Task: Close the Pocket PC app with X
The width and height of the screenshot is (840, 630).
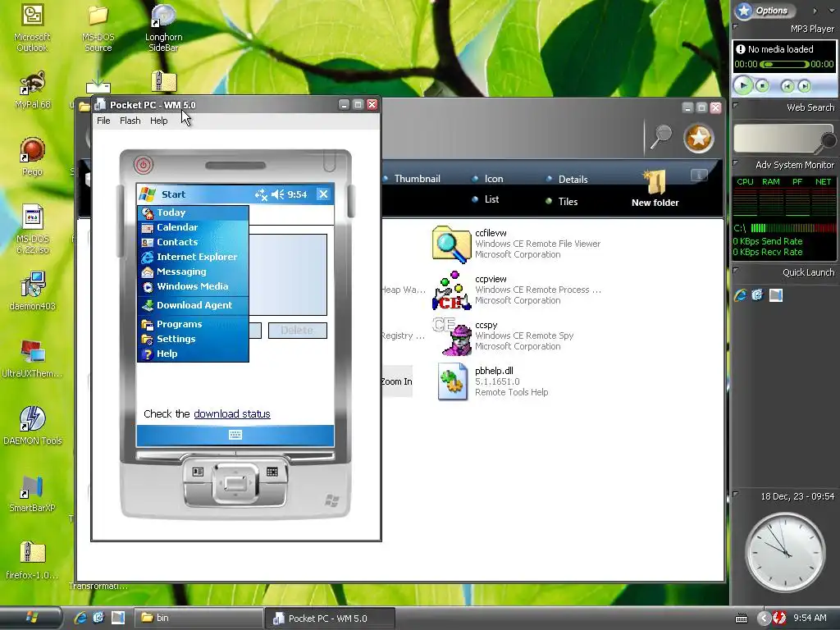Action: click(x=323, y=194)
